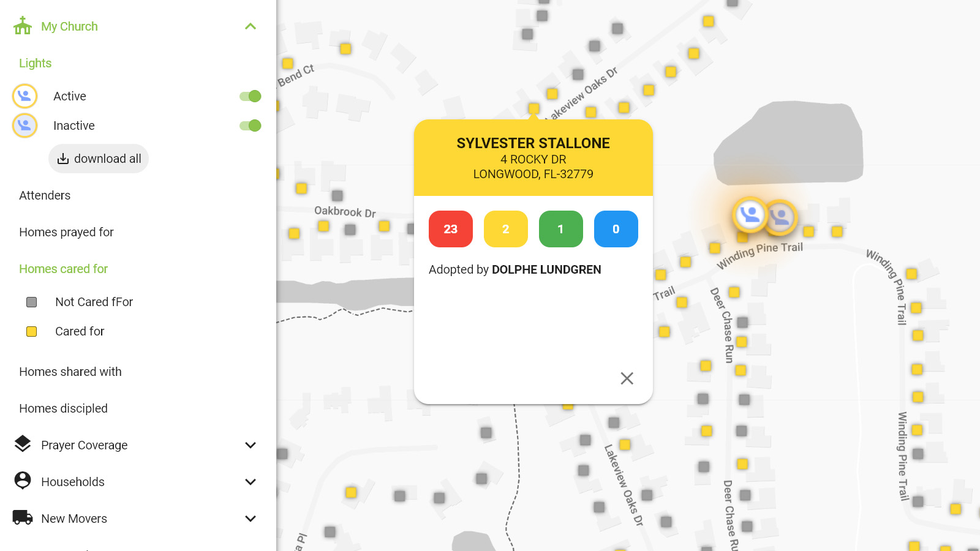Click the green 1 counter badge
The image size is (980, 551).
(x=561, y=229)
